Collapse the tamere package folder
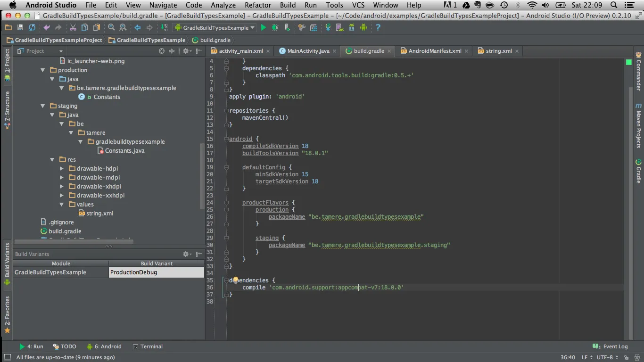The height and width of the screenshot is (362, 644). (71, 133)
